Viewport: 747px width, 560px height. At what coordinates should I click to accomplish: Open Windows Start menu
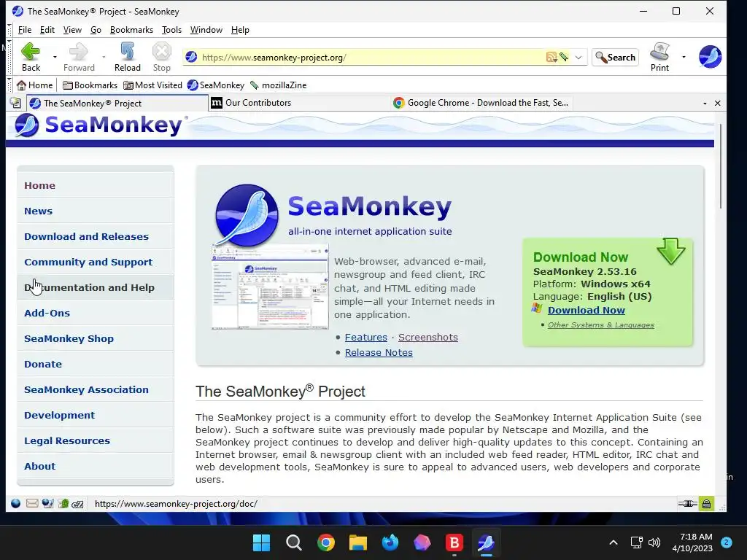261,542
